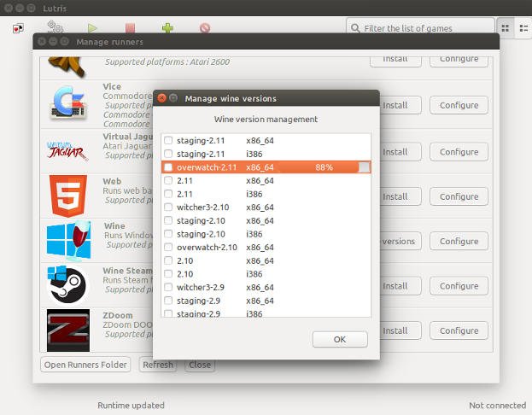The image size is (532, 415).
Task: Enable the overwatch-2.10 checkbox
Action: pyautogui.click(x=168, y=247)
